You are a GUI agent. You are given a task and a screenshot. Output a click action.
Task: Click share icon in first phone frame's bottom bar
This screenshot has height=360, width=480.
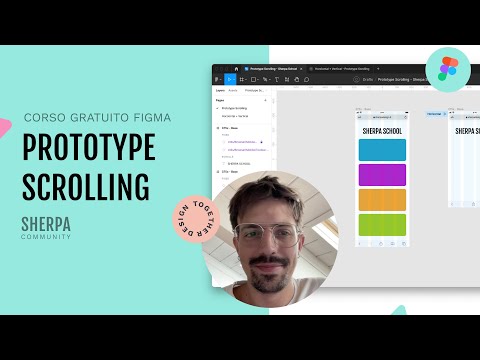(x=381, y=244)
